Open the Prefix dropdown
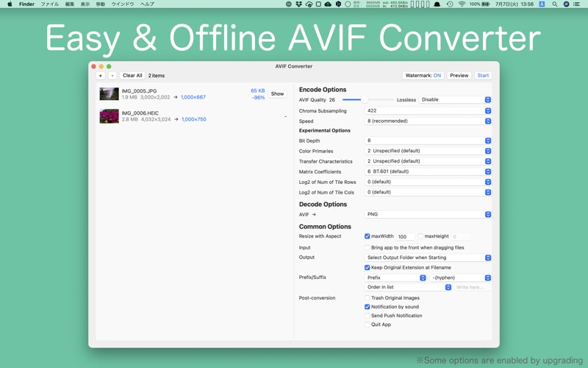The height and width of the screenshot is (368, 588). (395, 277)
